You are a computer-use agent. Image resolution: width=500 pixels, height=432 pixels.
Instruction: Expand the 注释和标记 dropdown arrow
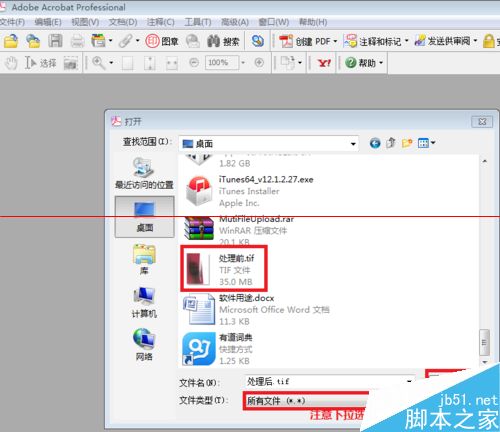(406, 41)
